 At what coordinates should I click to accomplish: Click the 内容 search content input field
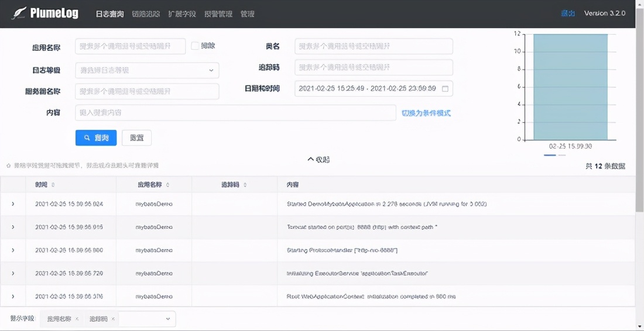pyautogui.click(x=235, y=113)
